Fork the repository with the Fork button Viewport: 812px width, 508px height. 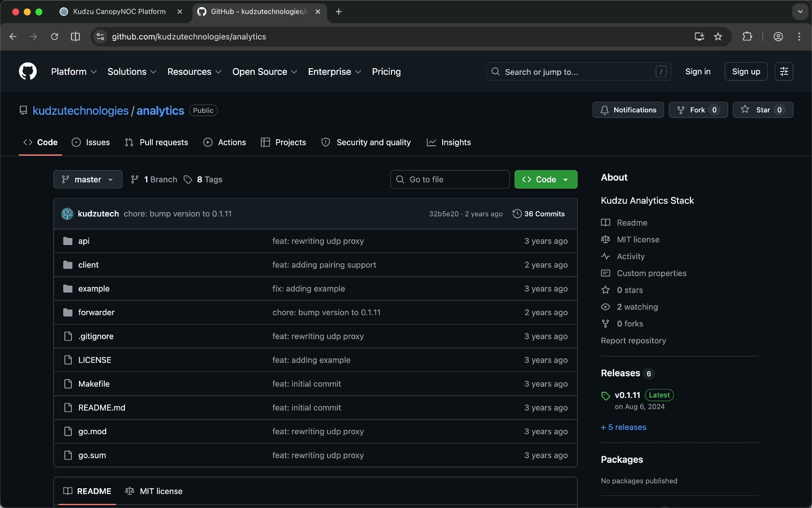click(x=698, y=110)
